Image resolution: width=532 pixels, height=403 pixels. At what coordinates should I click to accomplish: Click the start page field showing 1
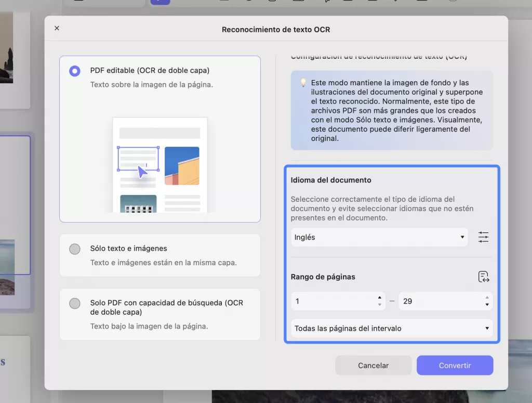(x=338, y=301)
